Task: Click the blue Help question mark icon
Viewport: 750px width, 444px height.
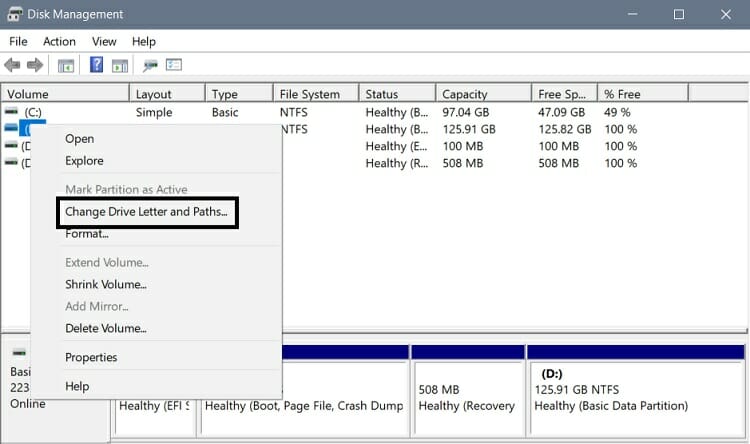Action: coord(97,66)
